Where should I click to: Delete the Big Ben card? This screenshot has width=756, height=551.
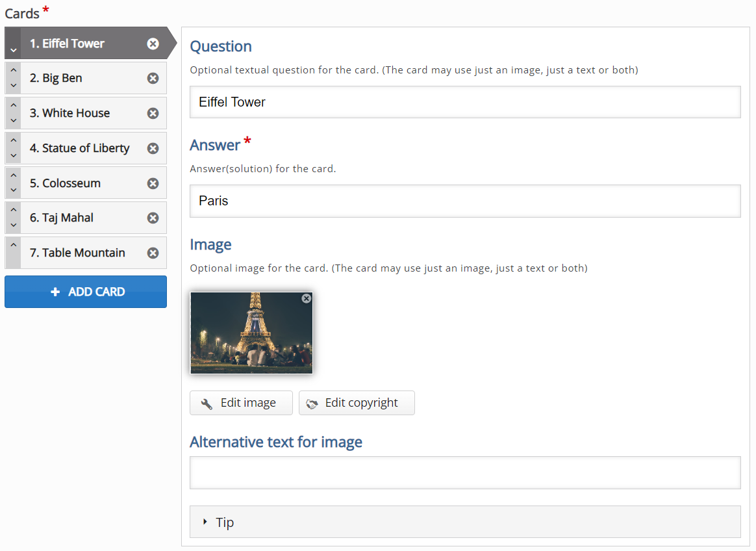coord(153,78)
